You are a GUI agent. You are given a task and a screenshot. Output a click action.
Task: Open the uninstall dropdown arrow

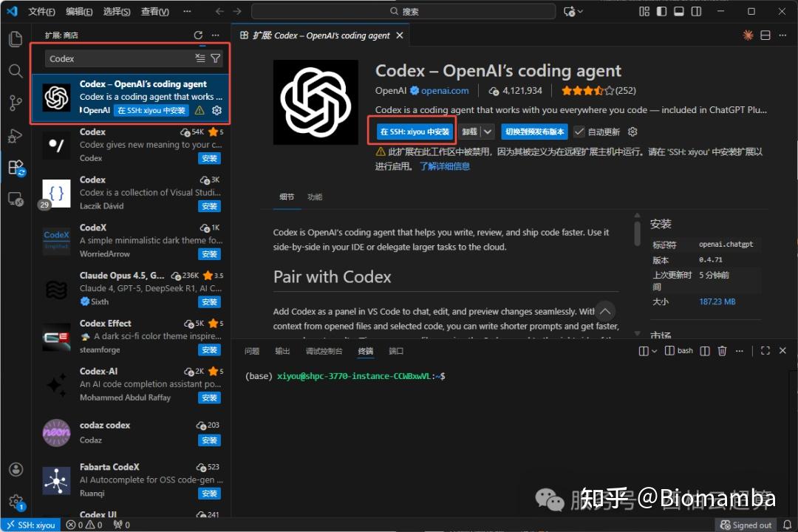coord(488,132)
